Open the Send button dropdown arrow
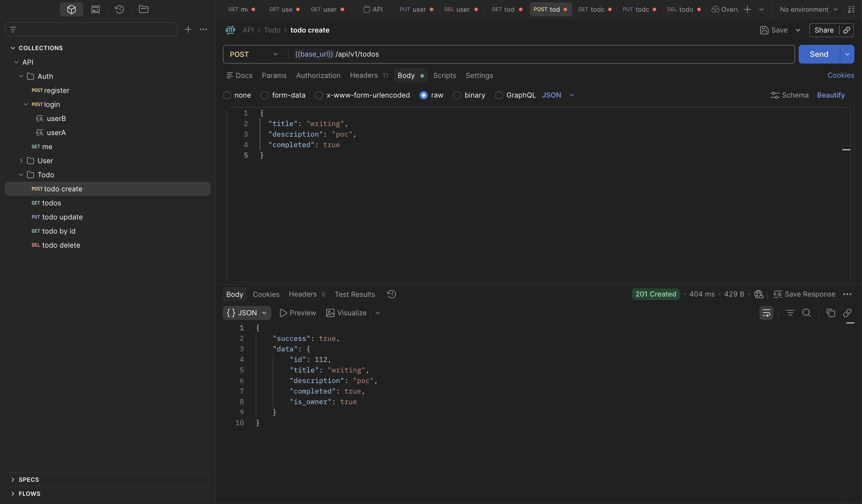Screen dimensions: 862x504 click(847, 54)
